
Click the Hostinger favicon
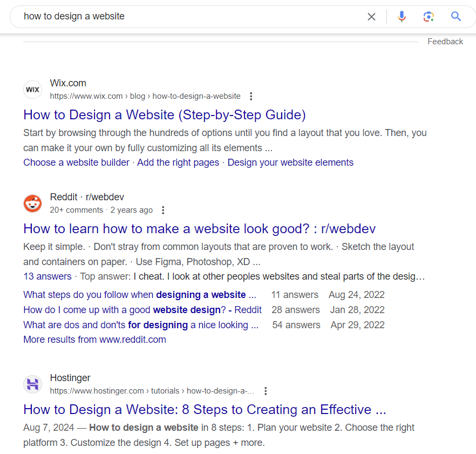pos(32,384)
